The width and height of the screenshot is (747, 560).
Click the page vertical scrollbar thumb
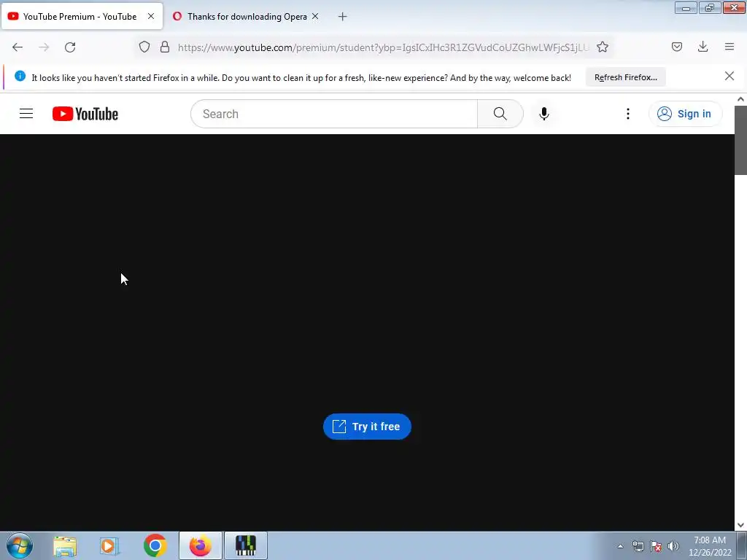click(740, 141)
